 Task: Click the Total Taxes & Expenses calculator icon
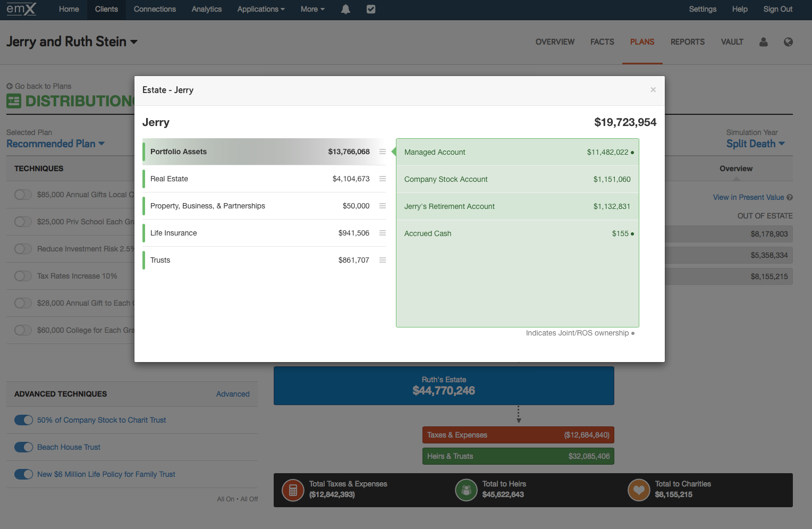(x=293, y=490)
